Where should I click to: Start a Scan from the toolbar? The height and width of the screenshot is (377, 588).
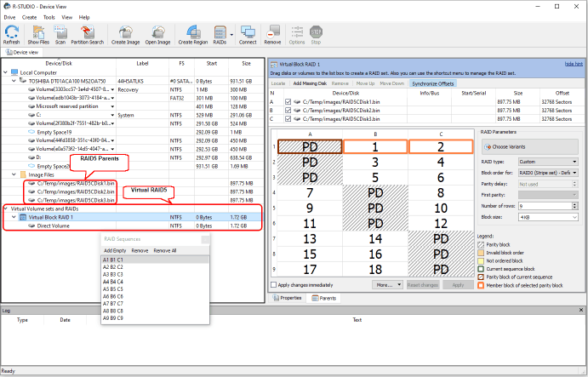[x=60, y=35]
